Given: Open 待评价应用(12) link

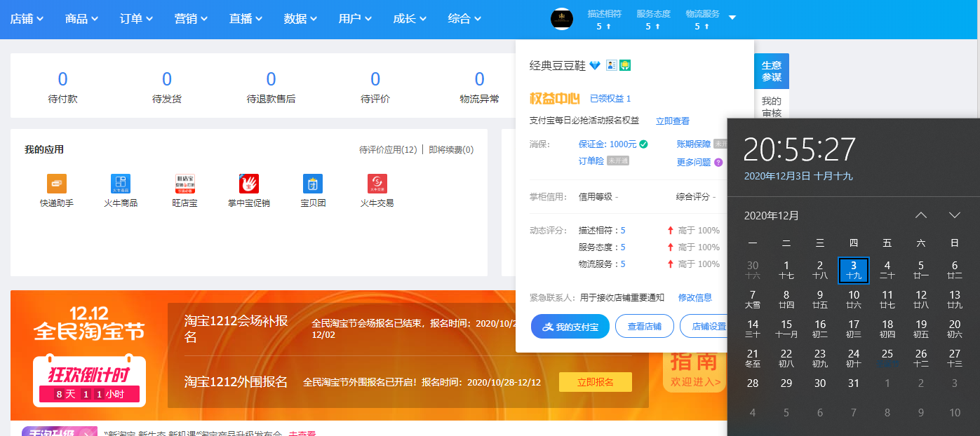Looking at the screenshot, I should [388, 149].
